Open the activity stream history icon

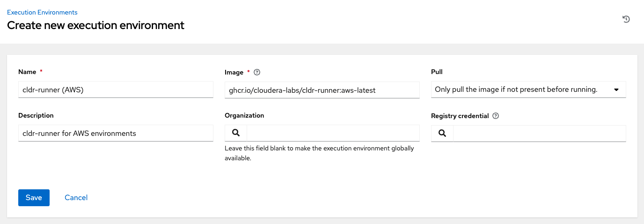pyautogui.click(x=626, y=19)
